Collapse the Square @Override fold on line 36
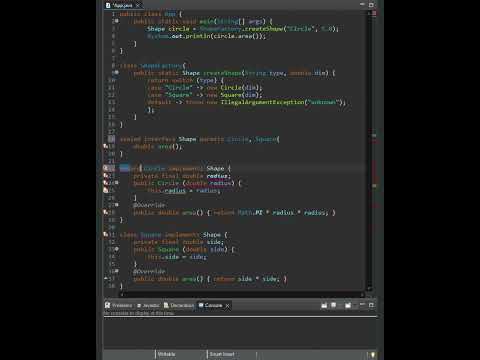The width and height of the screenshot is (480, 360). tap(117, 271)
